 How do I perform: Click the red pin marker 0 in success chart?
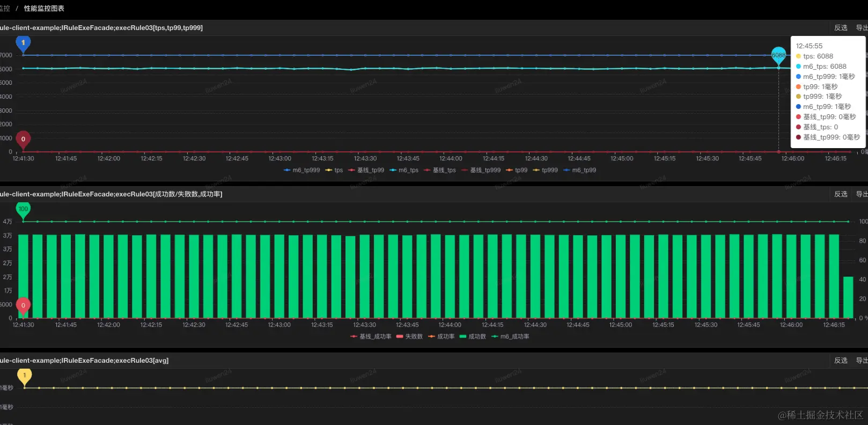pyautogui.click(x=23, y=306)
